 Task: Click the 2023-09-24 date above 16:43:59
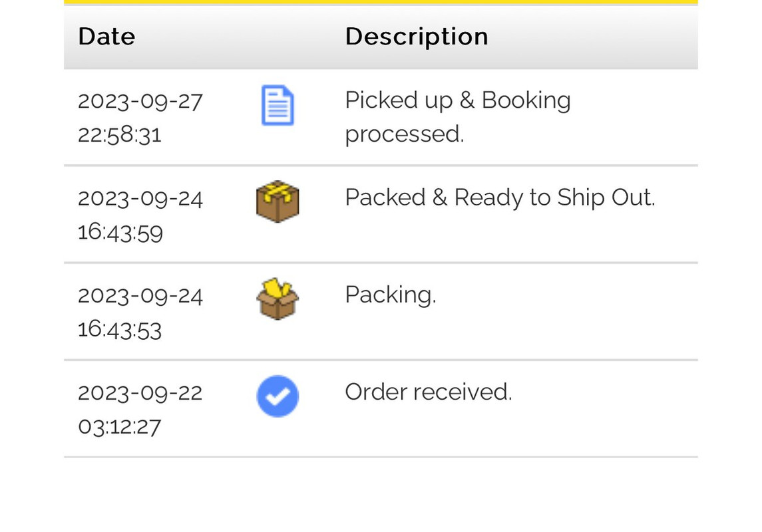tap(140, 198)
